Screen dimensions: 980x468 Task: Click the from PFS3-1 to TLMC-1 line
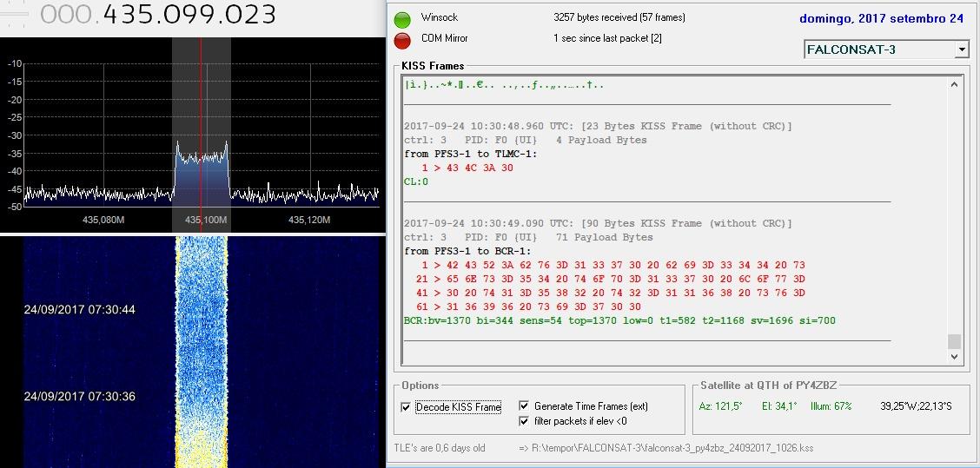(x=471, y=154)
